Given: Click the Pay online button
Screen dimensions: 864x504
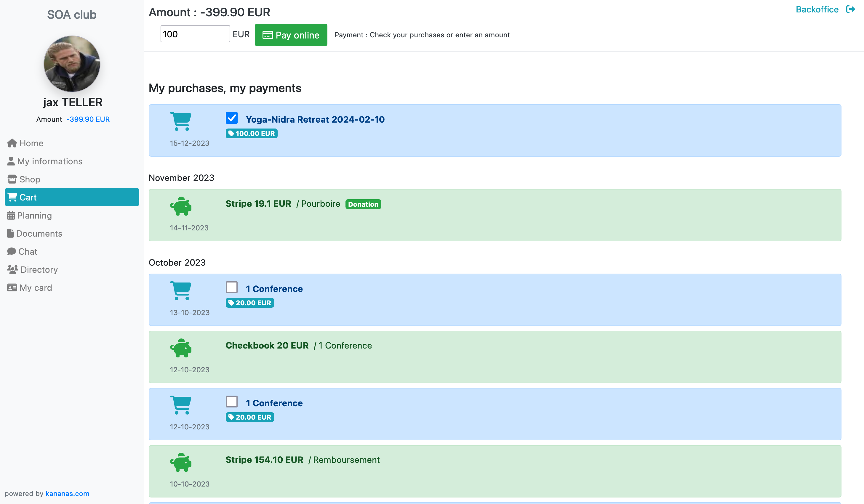Looking at the screenshot, I should point(291,35).
